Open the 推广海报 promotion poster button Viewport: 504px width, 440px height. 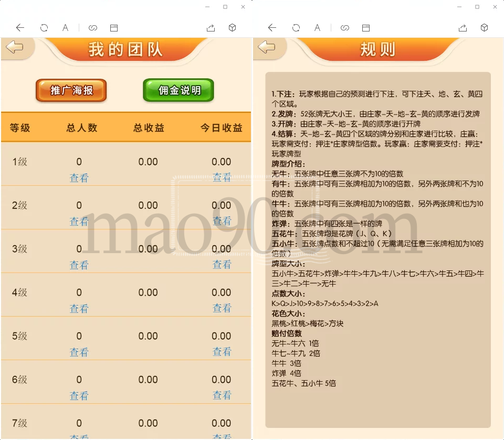click(x=71, y=90)
